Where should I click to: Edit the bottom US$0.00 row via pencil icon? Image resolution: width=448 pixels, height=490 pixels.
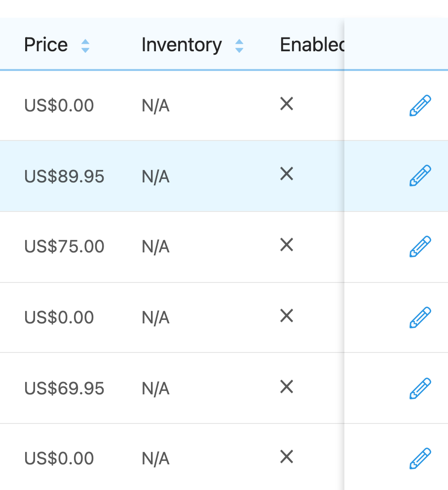click(x=420, y=458)
